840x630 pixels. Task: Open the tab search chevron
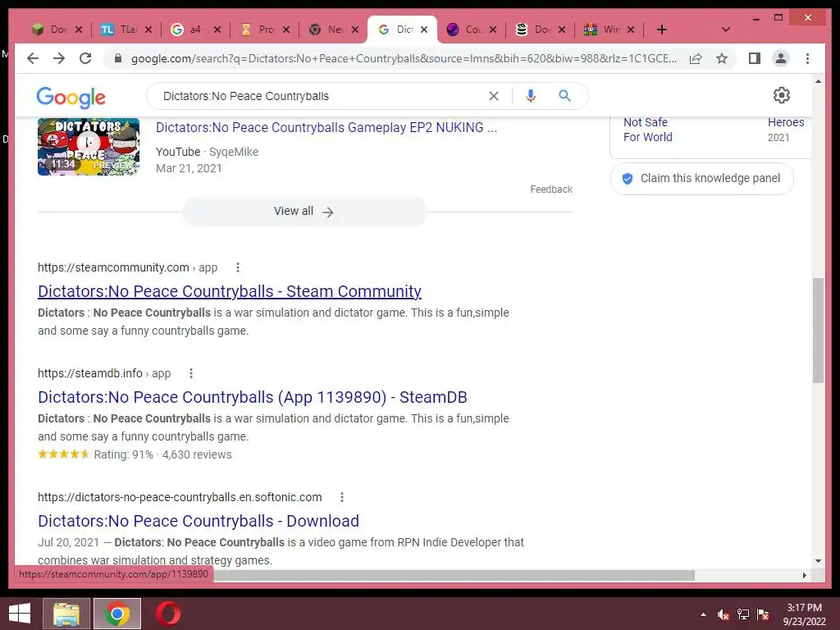725,30
